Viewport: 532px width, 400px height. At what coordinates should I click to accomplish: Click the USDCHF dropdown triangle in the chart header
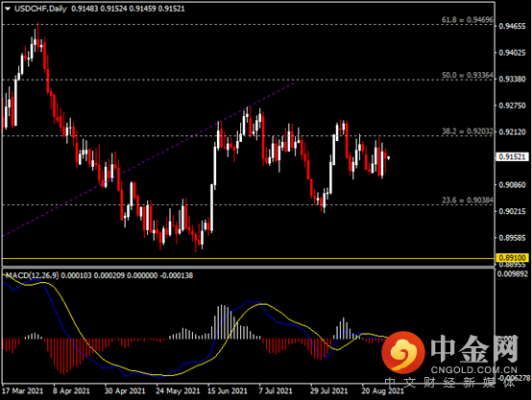tap(8, 9)
